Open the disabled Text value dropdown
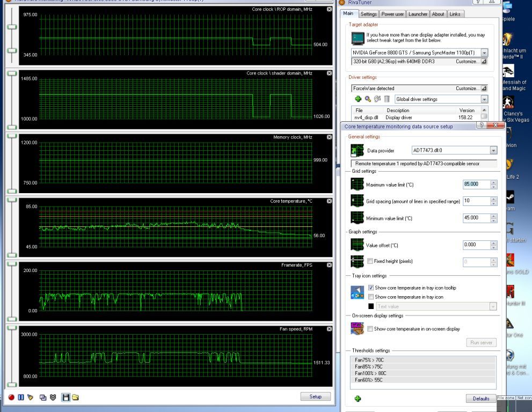 (x=493, y=306)
